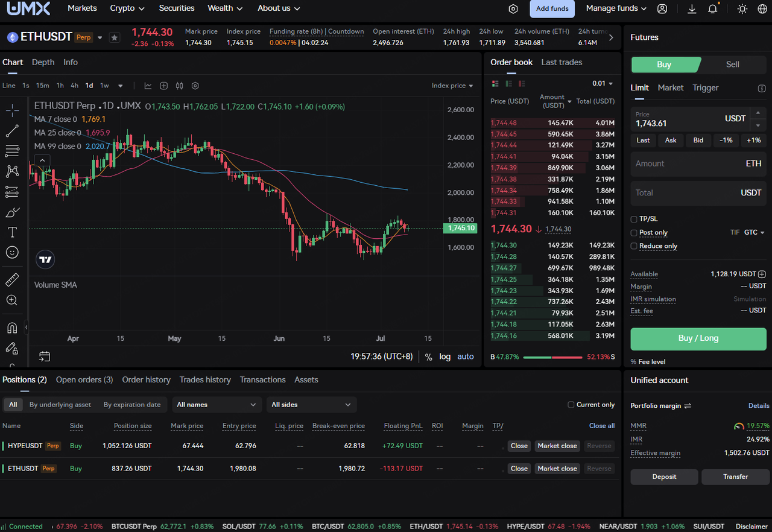
Task: Select the ruler measure tool
Action: pyautogui.click(x=12, y=280)
